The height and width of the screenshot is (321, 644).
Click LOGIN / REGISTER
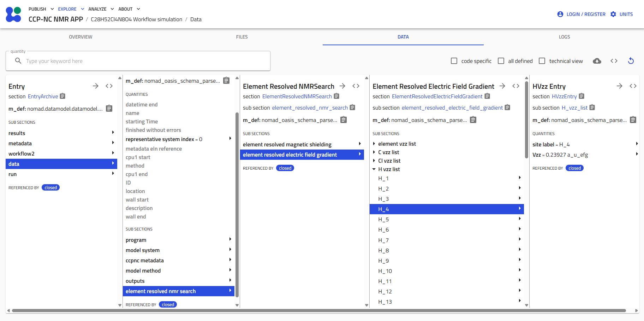point(581,14)
